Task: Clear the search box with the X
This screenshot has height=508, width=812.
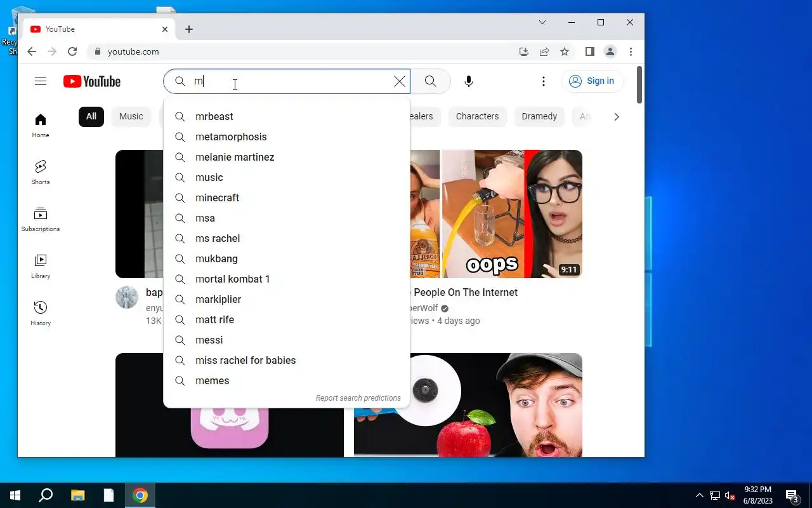Action: [400, 81]
